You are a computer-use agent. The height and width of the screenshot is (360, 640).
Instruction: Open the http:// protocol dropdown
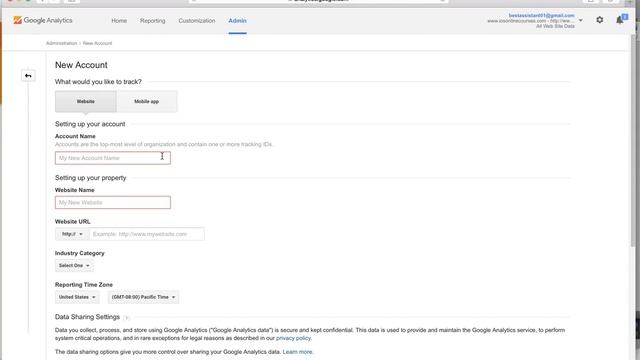tap(72, 234)
